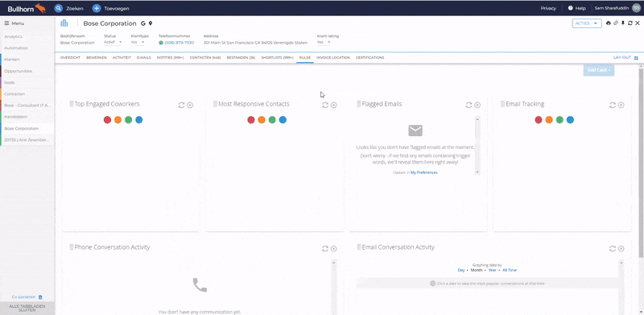
Task: Switch to the ACTIVITEIT tab
Action: 122,57
